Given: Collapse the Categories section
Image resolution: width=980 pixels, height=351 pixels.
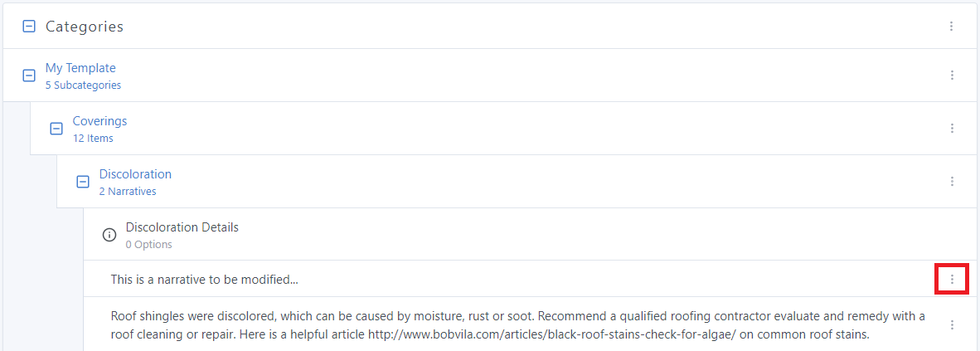Looking at the screenshot, I should pos(28,27).
